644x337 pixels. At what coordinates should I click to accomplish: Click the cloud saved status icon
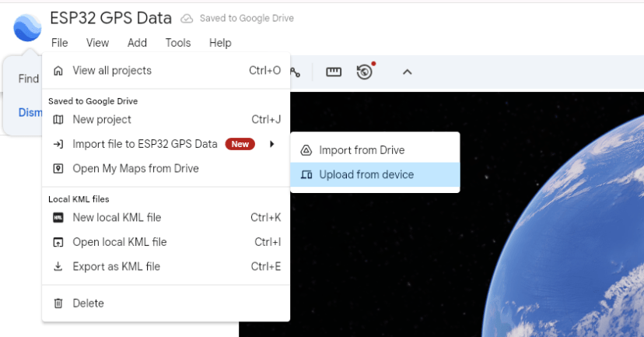pos(187,19)
